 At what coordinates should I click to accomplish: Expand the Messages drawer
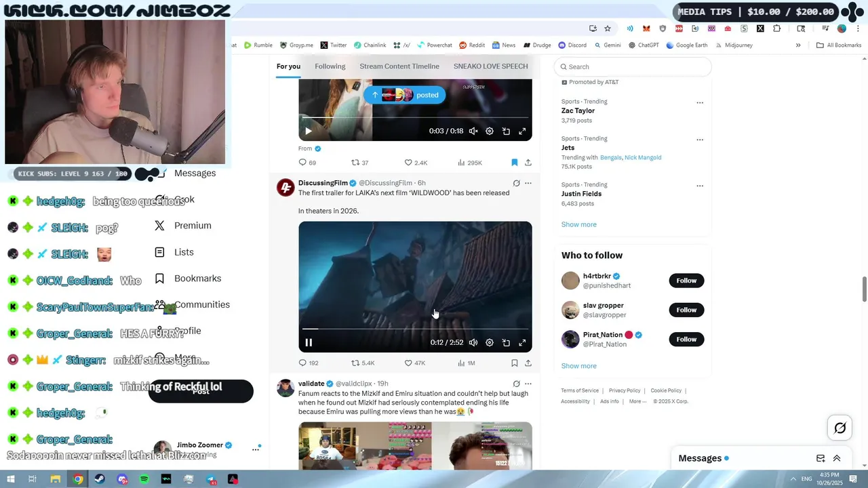[x=837, y=458]
